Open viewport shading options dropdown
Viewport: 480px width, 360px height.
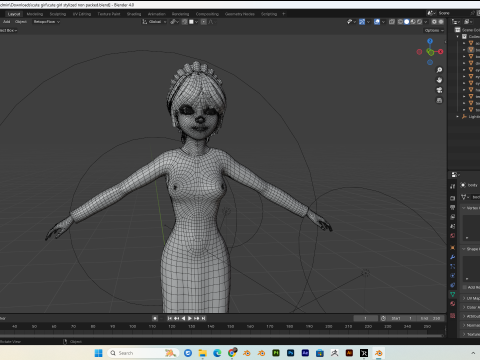pyautogui.click(x=425, y=22)
